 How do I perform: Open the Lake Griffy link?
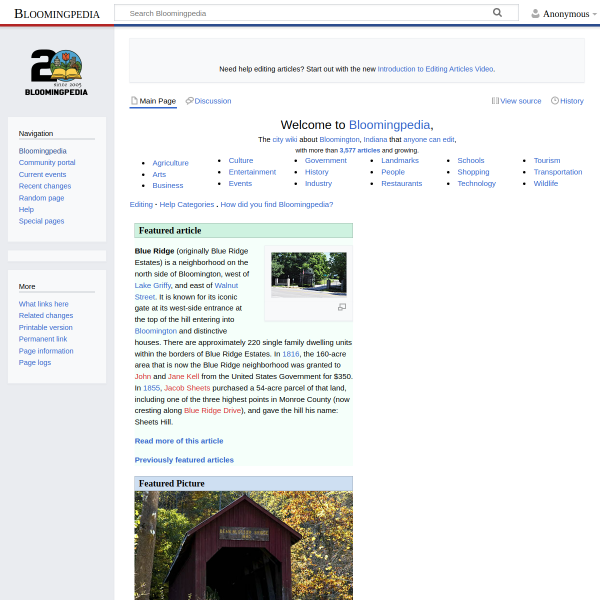click(x=153, y=285)
